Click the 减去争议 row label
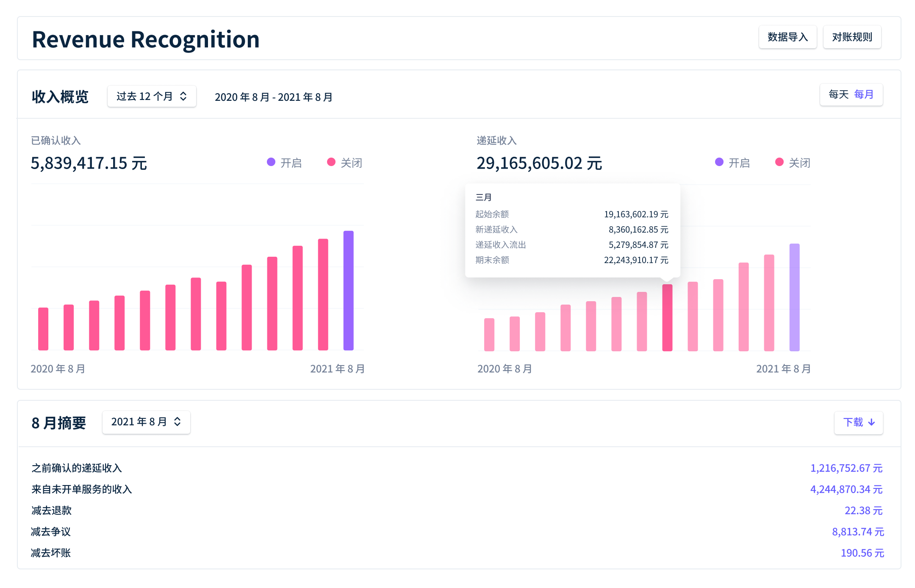Screen dimensions: 915x588 pyautogui.click(x=51, y=532)
